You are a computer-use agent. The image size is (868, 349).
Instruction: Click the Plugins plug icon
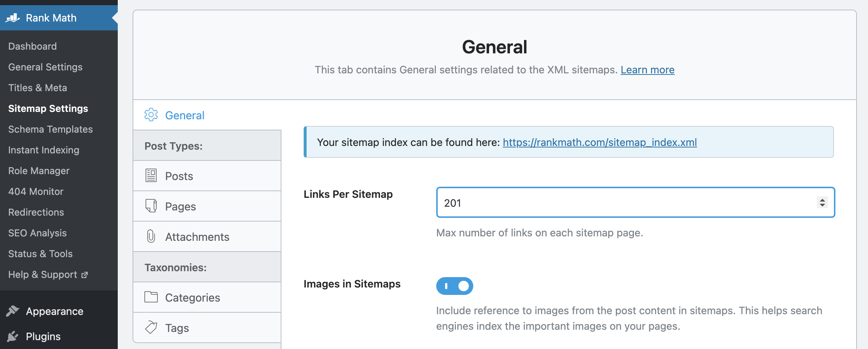(x=13, y=336)
